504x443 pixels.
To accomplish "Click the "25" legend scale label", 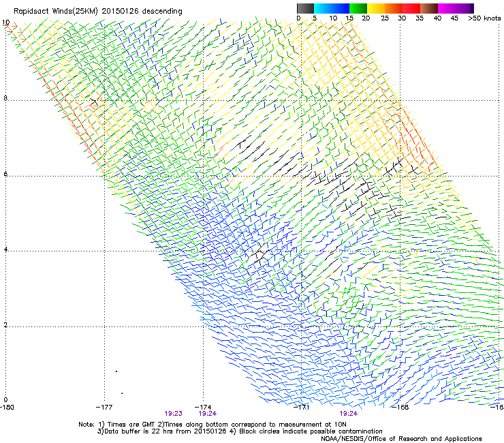I will click(385, 18).
